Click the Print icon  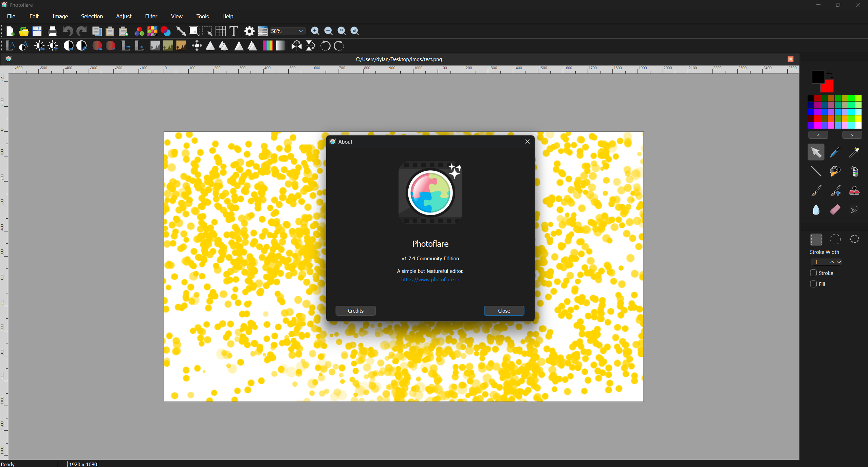52,31
